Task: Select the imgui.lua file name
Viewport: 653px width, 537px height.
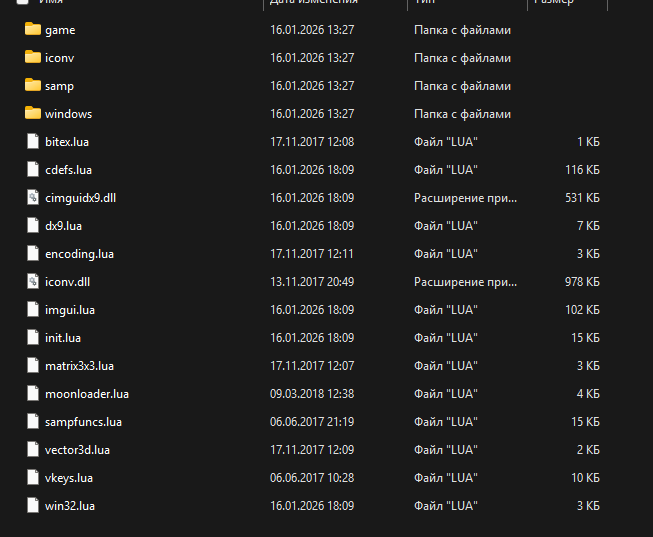Action: pyautogui.click(x=69, y=310)
